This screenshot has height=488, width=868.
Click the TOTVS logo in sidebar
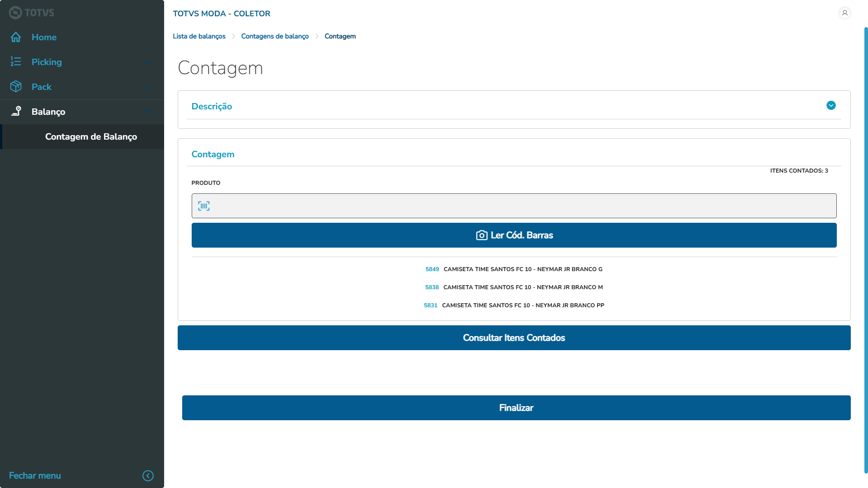[31, 13]
